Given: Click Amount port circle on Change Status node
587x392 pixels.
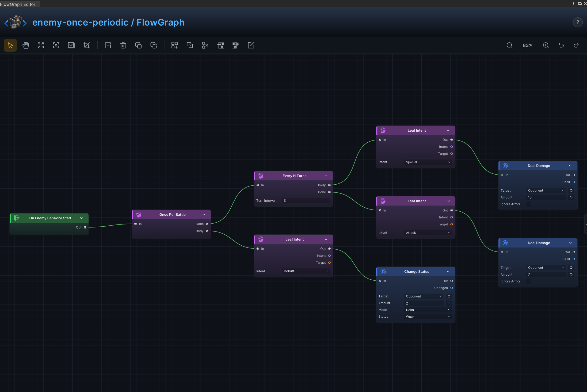Looking at the screenshot, I should [x=449, y=303].
